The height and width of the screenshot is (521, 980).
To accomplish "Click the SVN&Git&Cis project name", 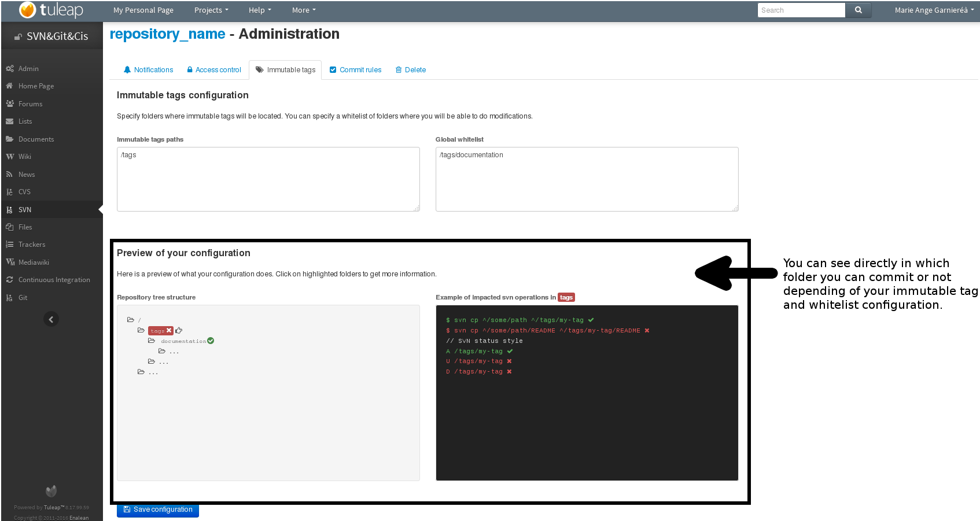I will point(57,36).
